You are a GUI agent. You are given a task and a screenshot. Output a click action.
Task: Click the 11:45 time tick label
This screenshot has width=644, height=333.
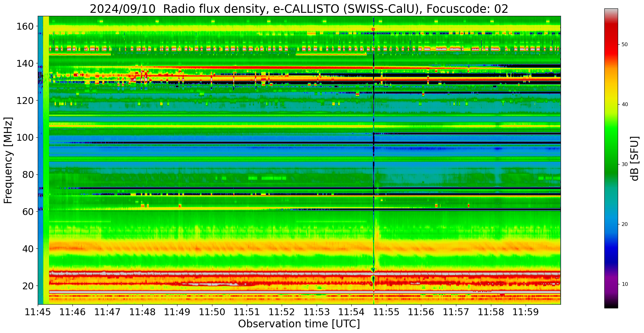point(38,312)
